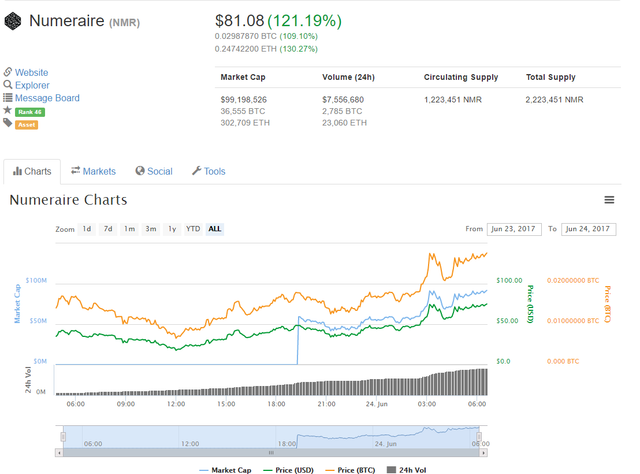
Task: Set chart zoom to YTD
Action: tap(193, 229)
